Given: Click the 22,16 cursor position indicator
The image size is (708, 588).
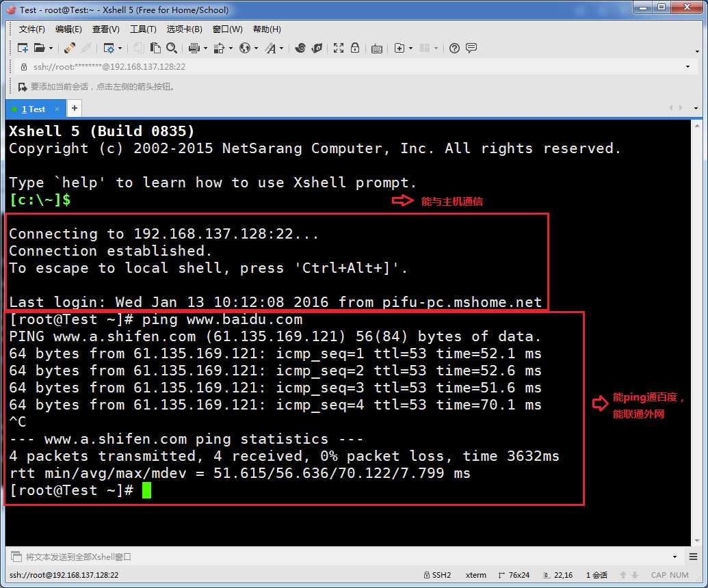Looking at the screenshot, I should pos(558,575).
